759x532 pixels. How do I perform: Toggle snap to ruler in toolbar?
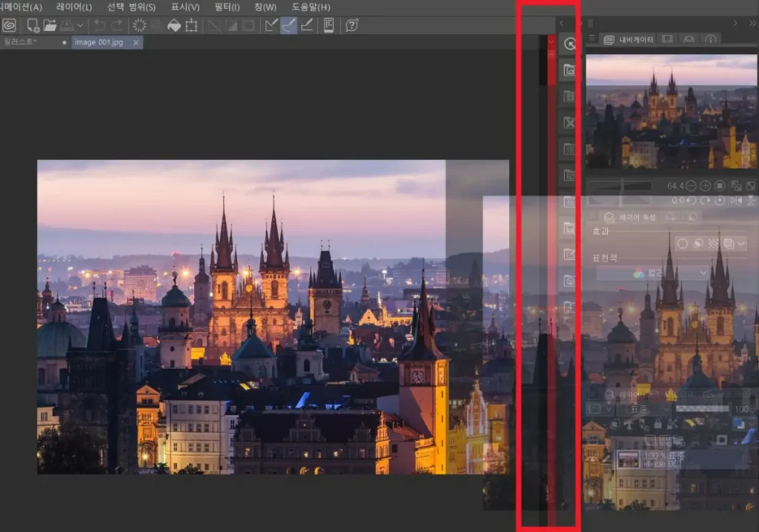(x=271, y=25)
